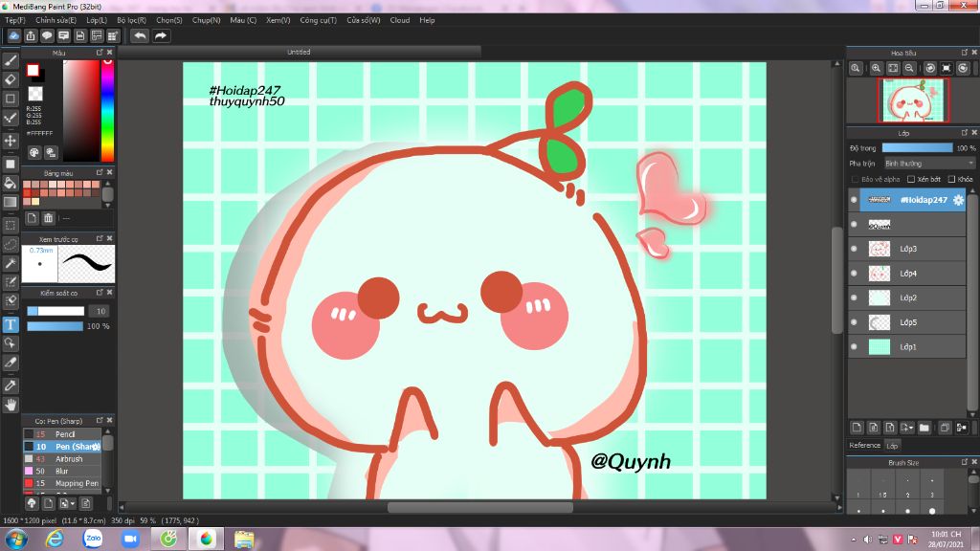Click the export/share toolbar icon
980x551 pixels.
pyautogui.click(x=31, y=35)
